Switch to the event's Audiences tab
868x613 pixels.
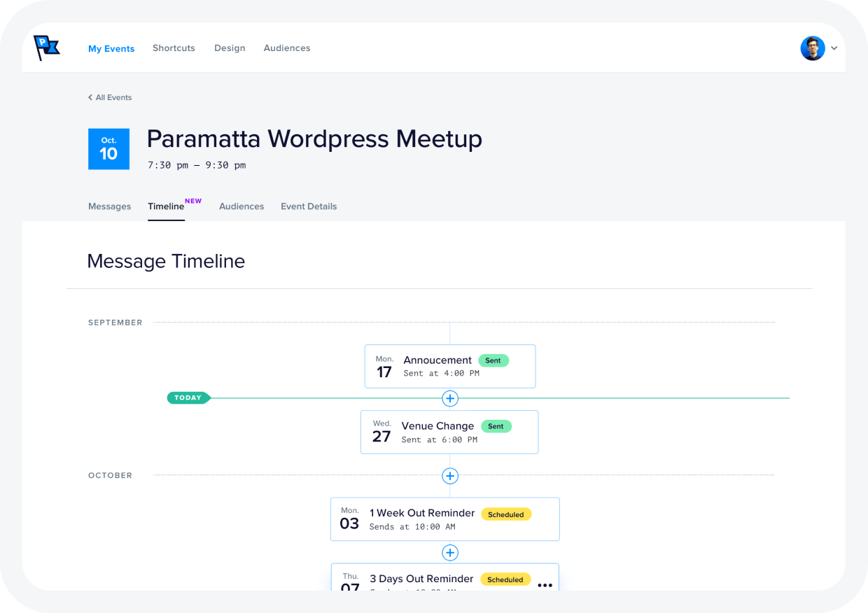pyautogui.click(x=241, y=206)
